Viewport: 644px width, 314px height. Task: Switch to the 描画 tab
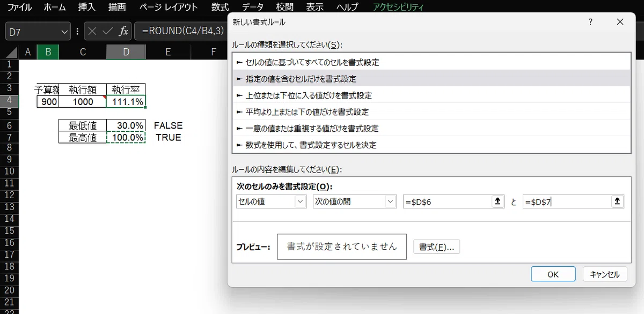tap(116, 8)
